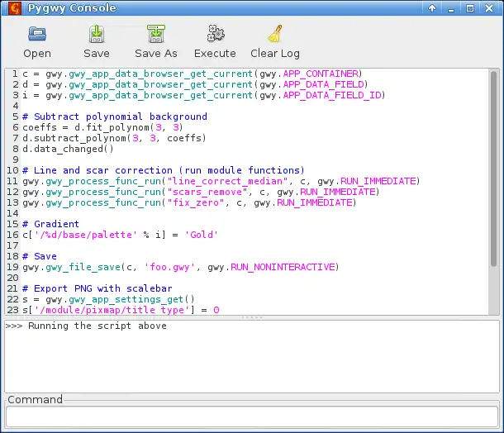Click APP_DATA_FIELD on line 2
504x433 pixels.
point(323,84)
